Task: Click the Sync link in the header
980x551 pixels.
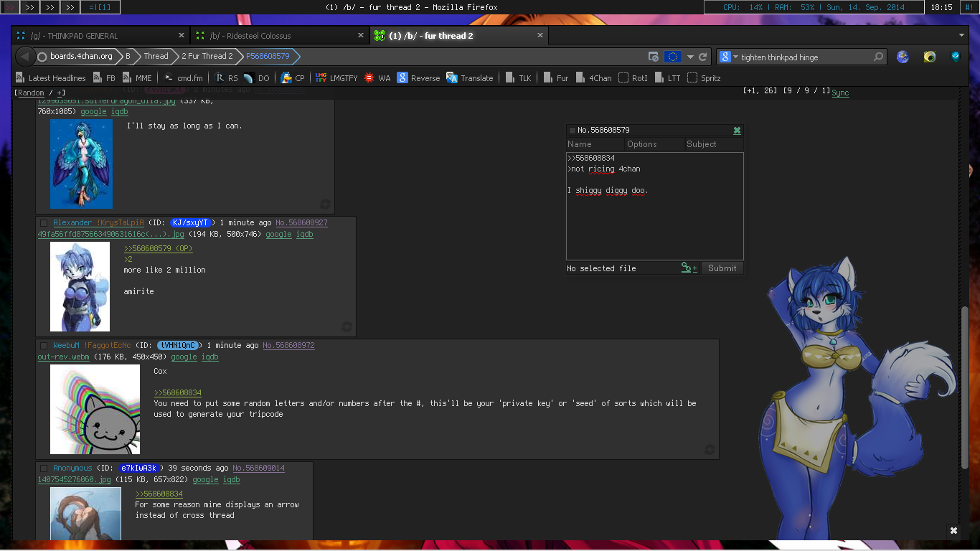Action: (x=840, y=92)
